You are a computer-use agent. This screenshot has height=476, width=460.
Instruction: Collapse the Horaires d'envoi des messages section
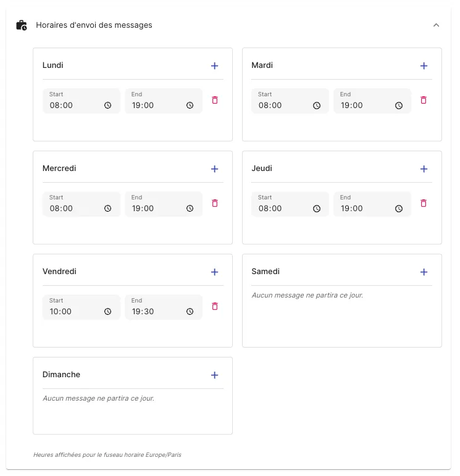coord(436,25)
